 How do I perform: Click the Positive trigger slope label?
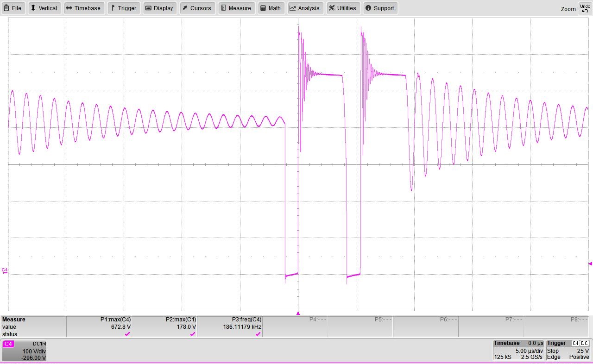click(579, 357)
